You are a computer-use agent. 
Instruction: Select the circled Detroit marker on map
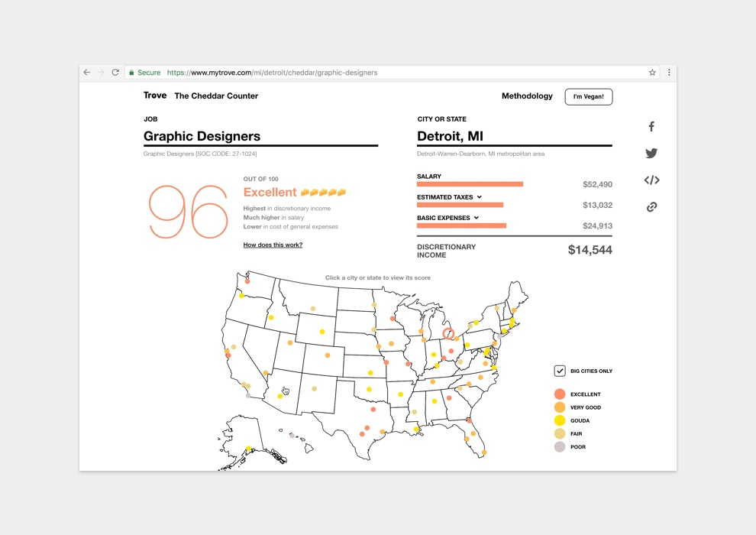coord(448,333)
